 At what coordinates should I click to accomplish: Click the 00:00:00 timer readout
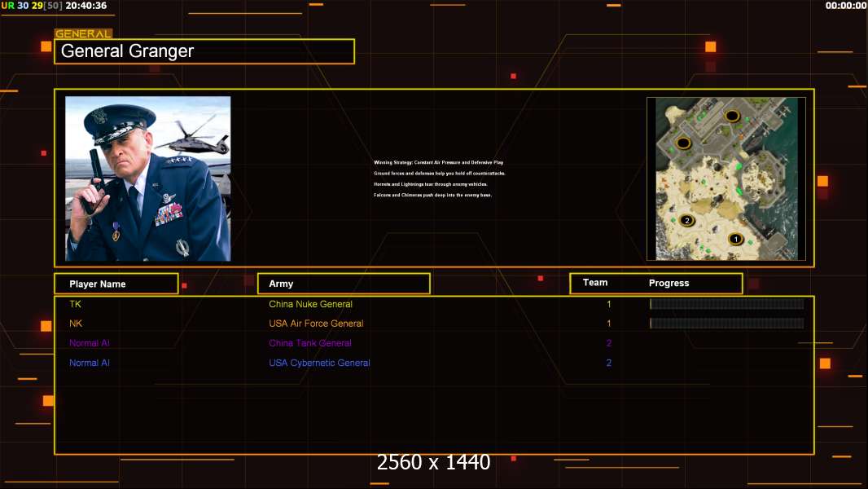point(845,6)
